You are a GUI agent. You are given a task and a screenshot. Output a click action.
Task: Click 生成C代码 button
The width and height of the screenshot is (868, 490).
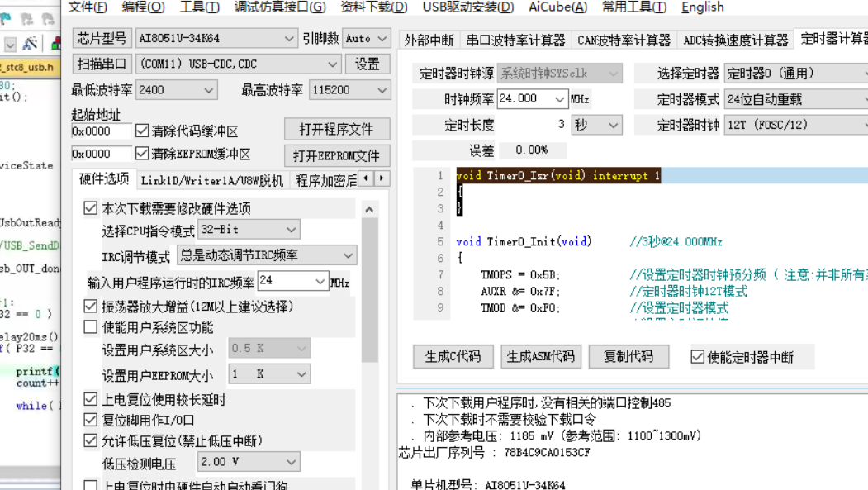pyautogui.click(x=453, y=357)
